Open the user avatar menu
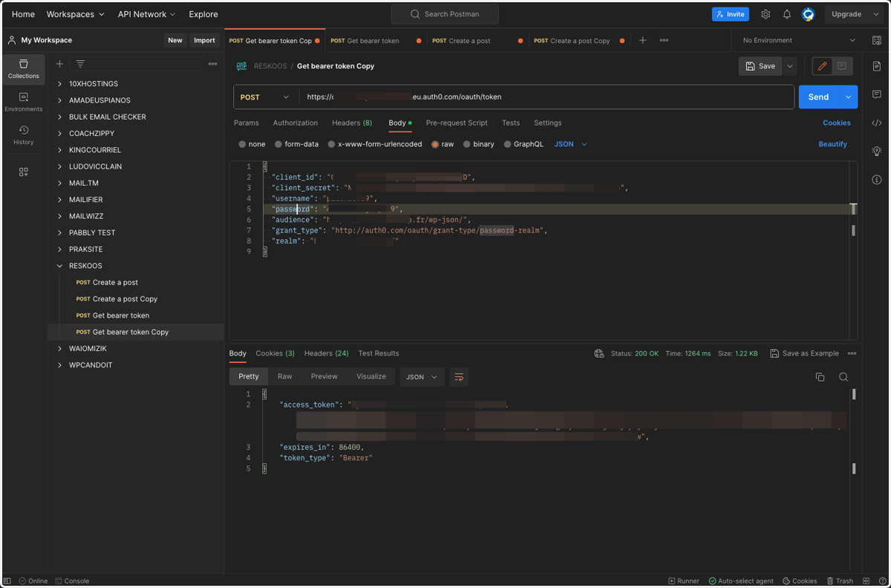The image size is (891, 588). [809, 14]
